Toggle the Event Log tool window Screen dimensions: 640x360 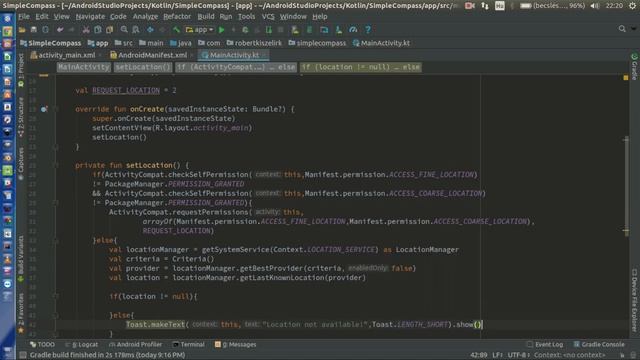(545, 344)
